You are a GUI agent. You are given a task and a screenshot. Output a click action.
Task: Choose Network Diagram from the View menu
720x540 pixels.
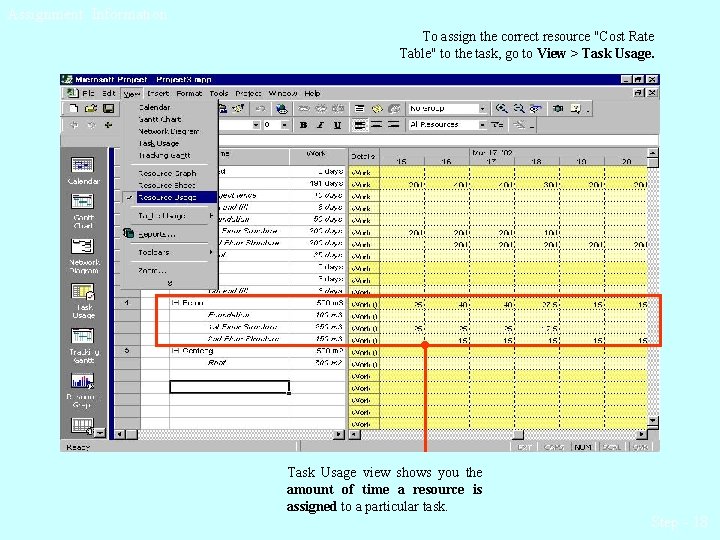pos(169,131)
